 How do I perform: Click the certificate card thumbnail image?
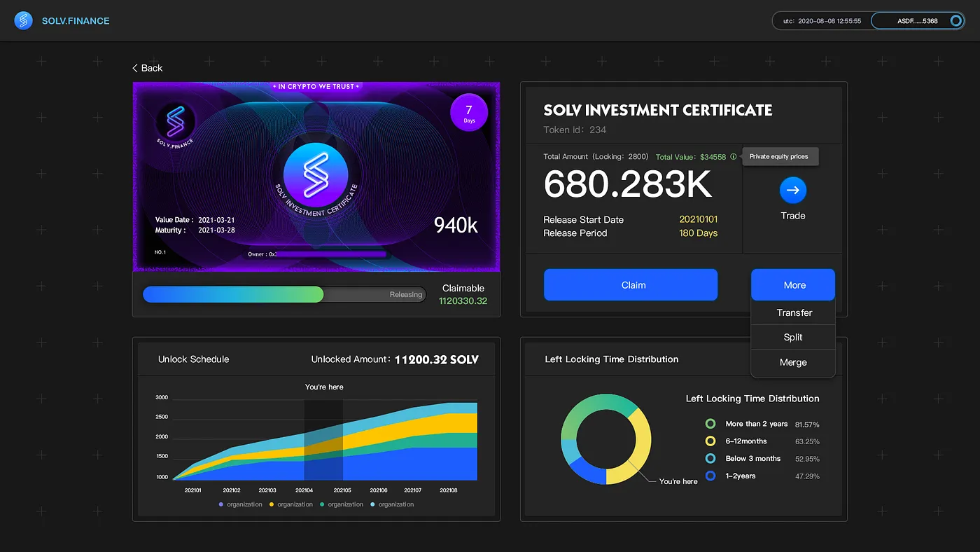[316, 177]
